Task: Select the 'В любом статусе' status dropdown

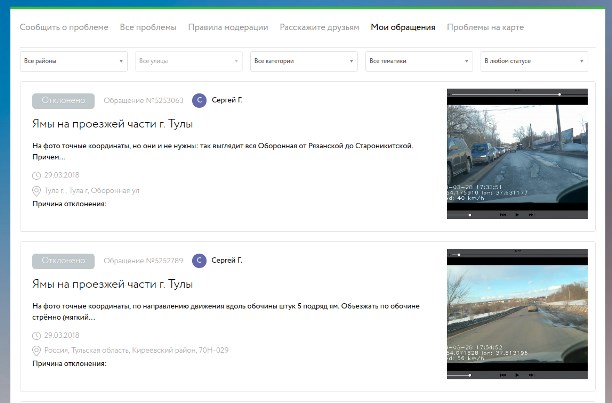Action: click(533, 62)
